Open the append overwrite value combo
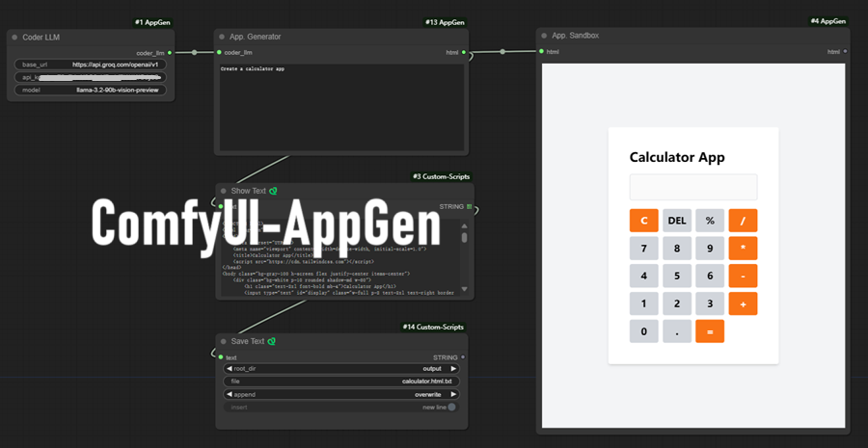The image size is (868, 448). (x=428, y=394)
